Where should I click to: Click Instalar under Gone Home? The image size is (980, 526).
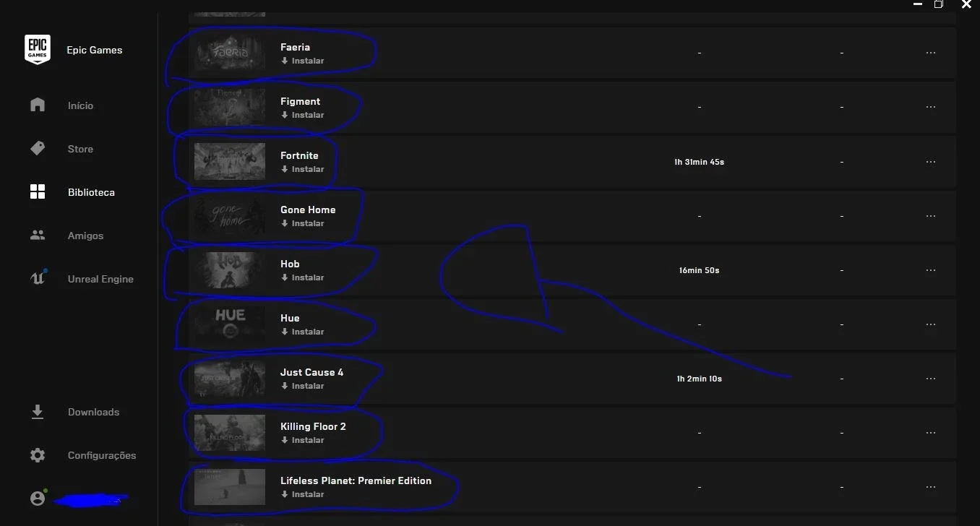303,223
